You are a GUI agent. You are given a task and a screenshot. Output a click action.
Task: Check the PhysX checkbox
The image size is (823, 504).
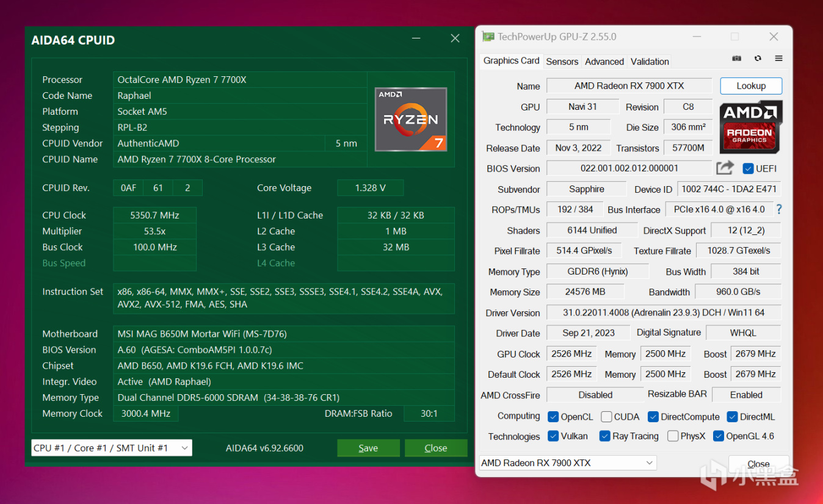[673, 436]
